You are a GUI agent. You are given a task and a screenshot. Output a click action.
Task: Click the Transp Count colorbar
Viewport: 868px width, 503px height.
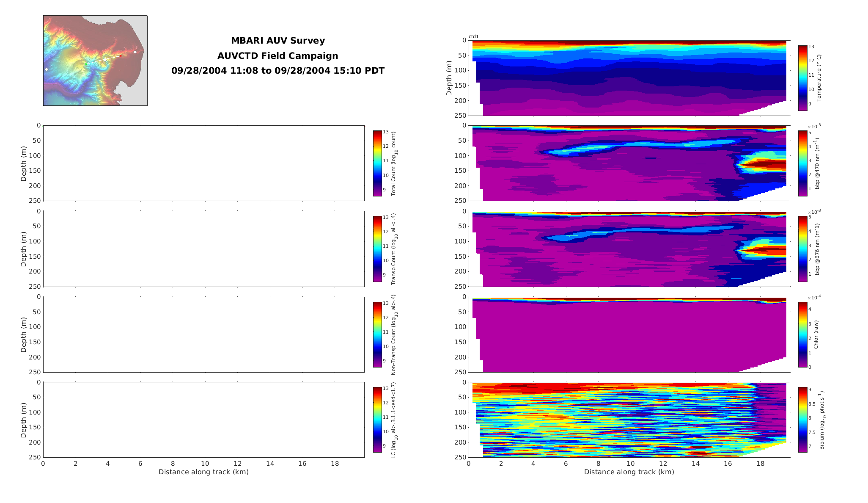[x=377, y=249]
